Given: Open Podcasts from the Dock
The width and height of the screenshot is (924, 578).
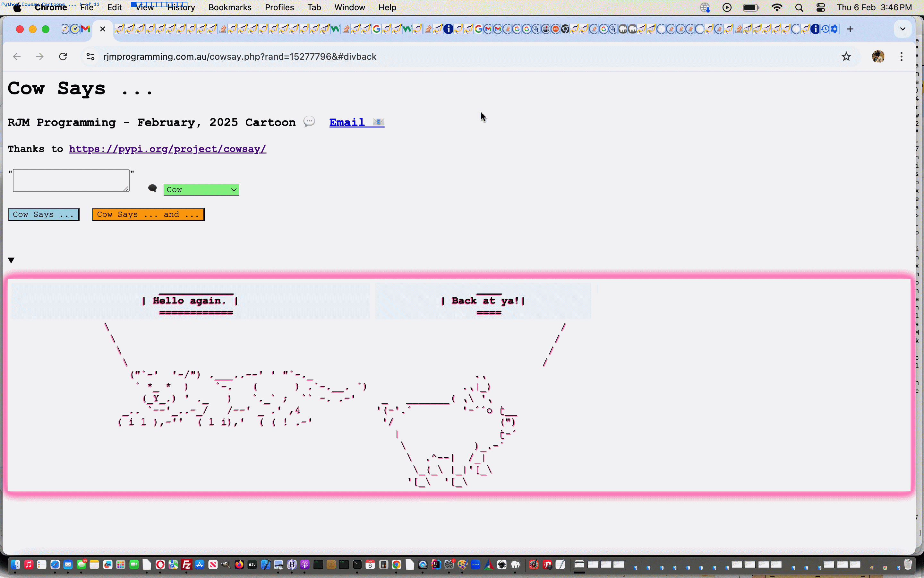Looking at the screenshot, I should (305, 565).
